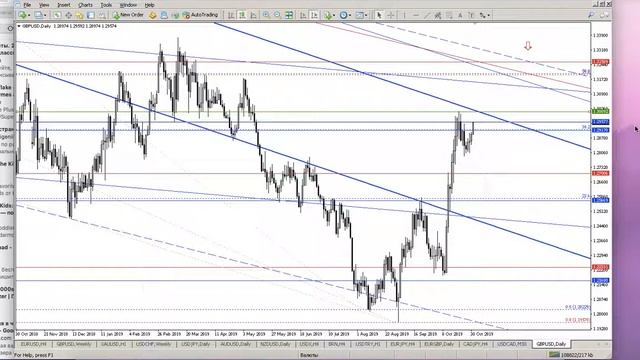
Task: Open the Profiles toolbar icon
Action: pos(38,15)
